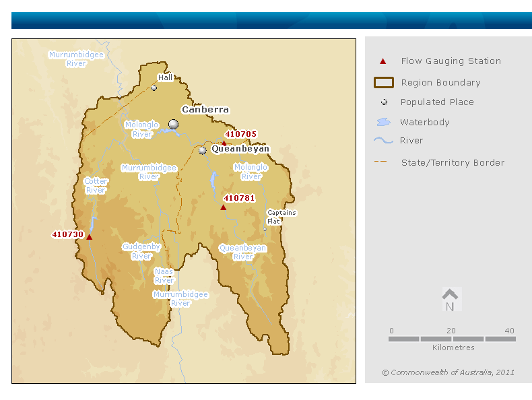Click the 410781 gauging station triangle marker
Image resolution: width=532 pixels, height=400 pixels.
(224, 207)
